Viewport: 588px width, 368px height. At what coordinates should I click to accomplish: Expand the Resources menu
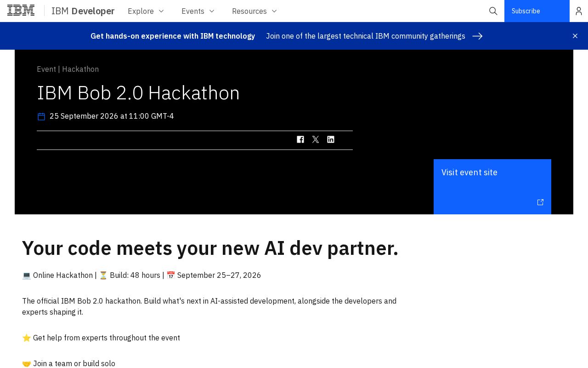[254, 11]
